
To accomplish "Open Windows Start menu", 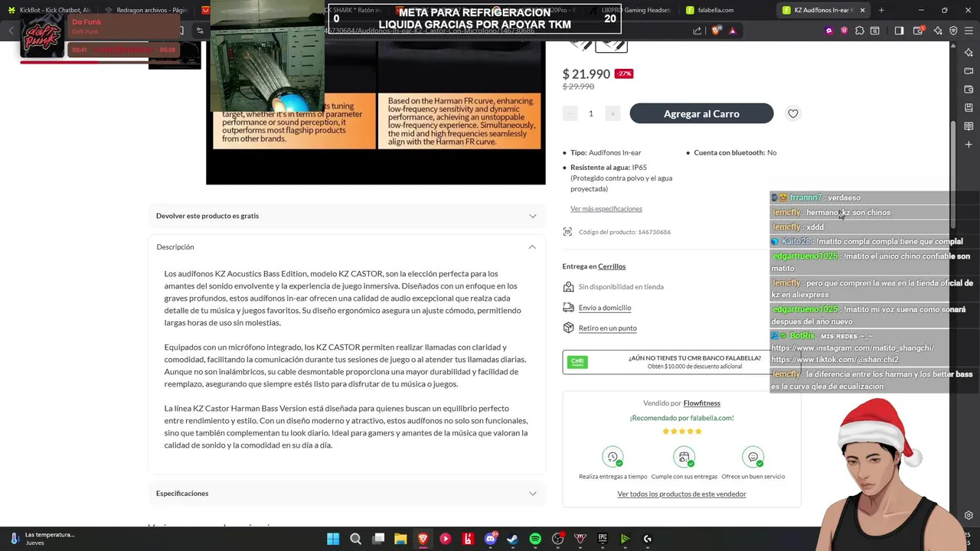I will click(x=333, y=539).
